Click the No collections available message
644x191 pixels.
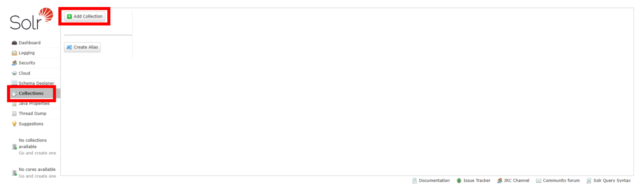[x=33, y=143]
